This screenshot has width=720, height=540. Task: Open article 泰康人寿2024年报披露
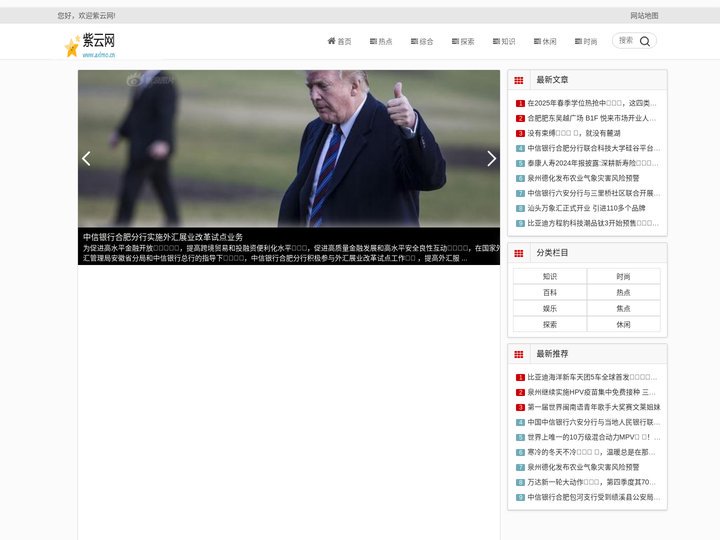coord(593,163)
